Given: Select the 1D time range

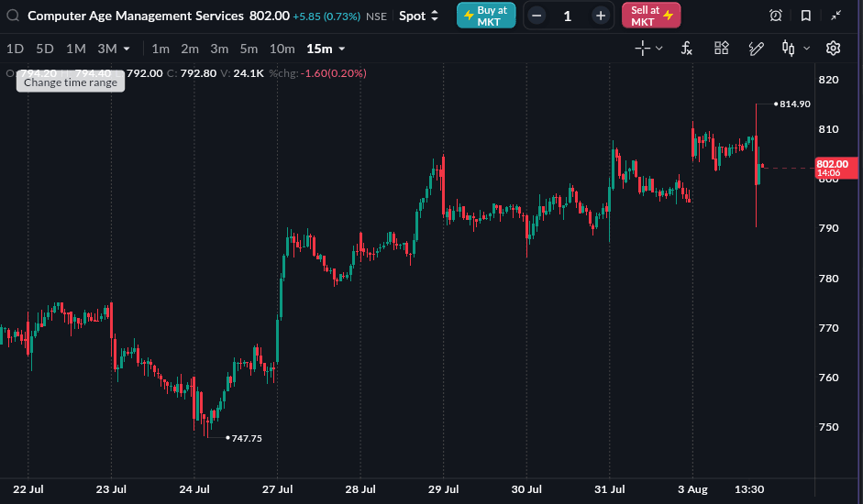Looking at the screenshot, I should pyautogui.click(x=15, y=49).
